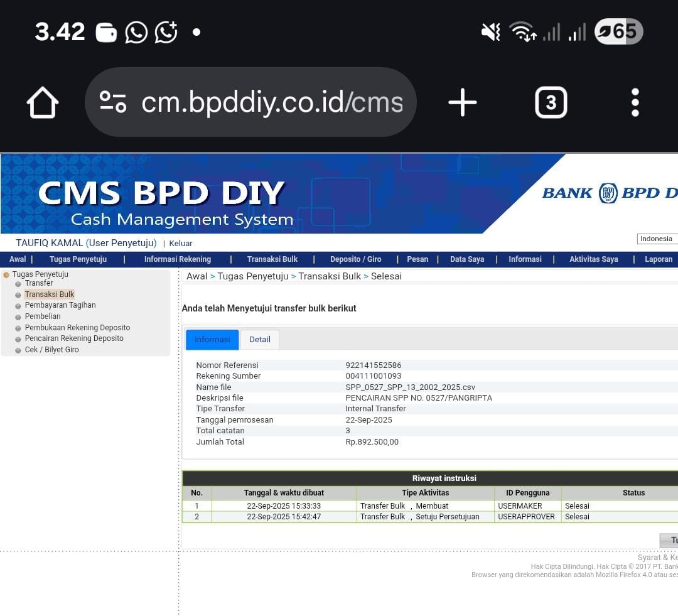Open site settings icon in address bar

[x=113, y=102]
